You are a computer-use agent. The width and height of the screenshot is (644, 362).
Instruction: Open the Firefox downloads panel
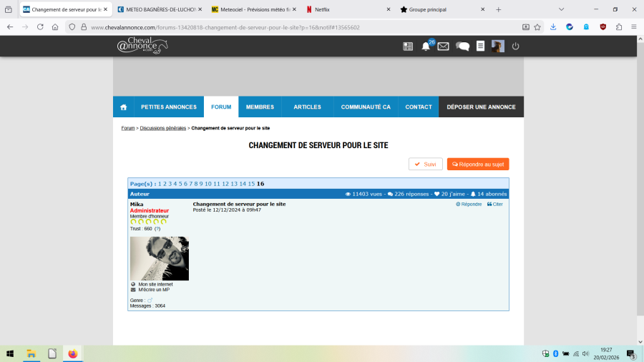(x=553, y=27)
